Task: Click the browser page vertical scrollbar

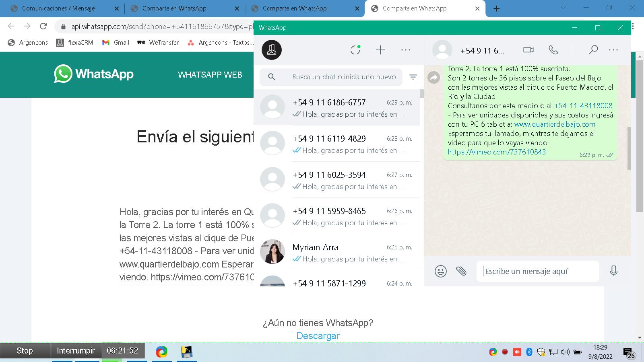Action: [639, 136]
